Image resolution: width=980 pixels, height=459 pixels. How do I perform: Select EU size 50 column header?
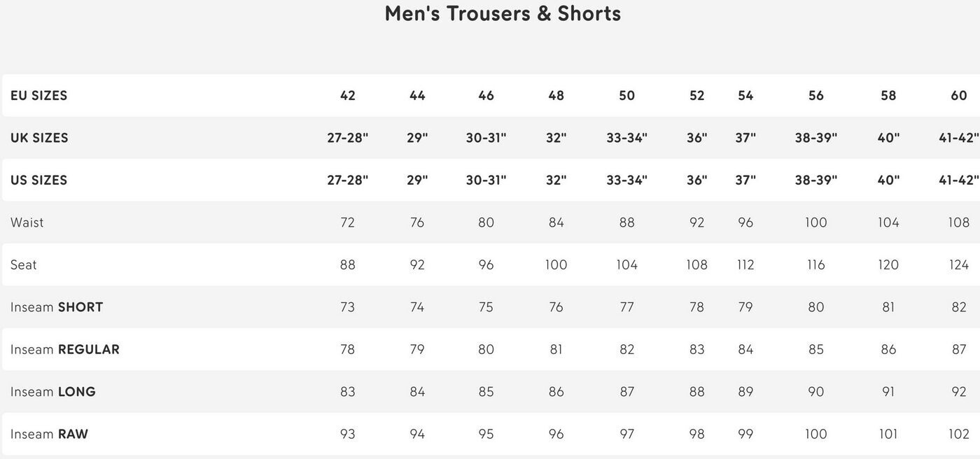click(x=627, y=96)
